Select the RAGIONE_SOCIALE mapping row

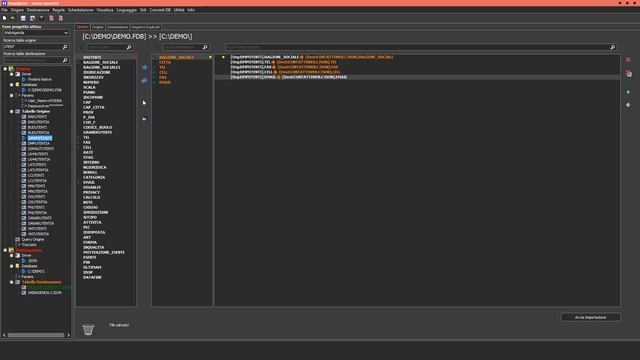[x=417, y=57]
